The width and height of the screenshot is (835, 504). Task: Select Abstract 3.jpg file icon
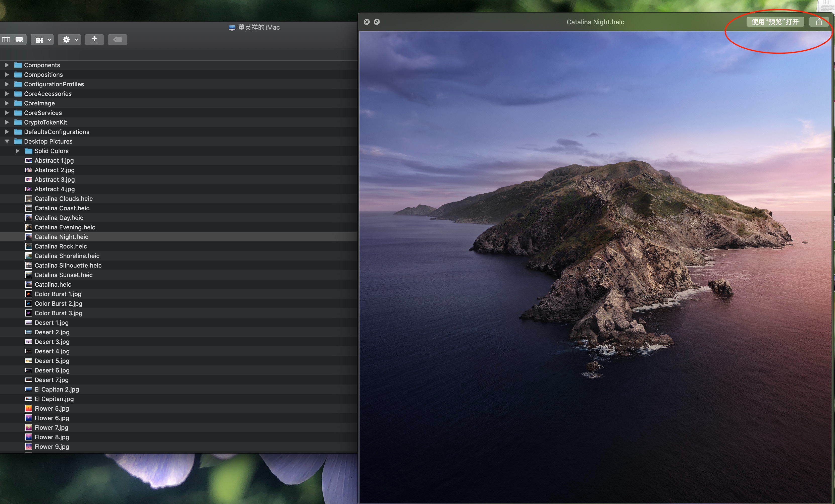pos(29,179)
